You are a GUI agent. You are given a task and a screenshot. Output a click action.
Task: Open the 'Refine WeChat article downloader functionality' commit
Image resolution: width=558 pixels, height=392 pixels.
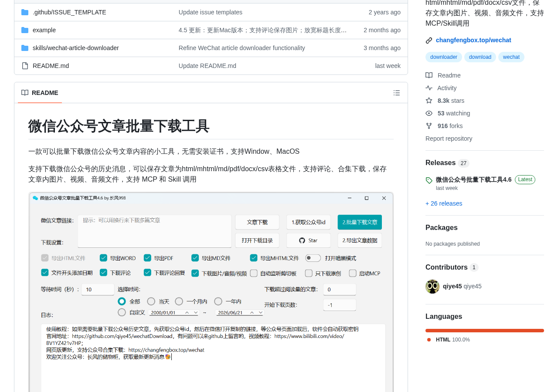242,48
